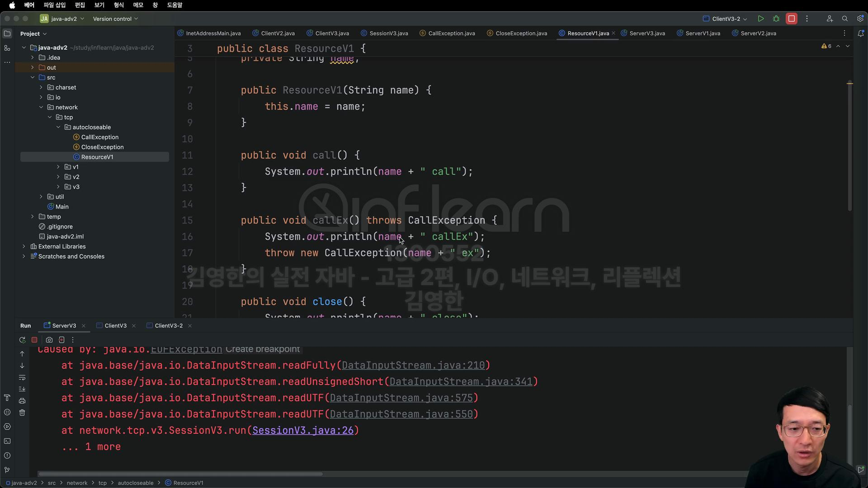868x488 pixels.
Task: Collapse the autocloseable package
Action: click(58, 127)
